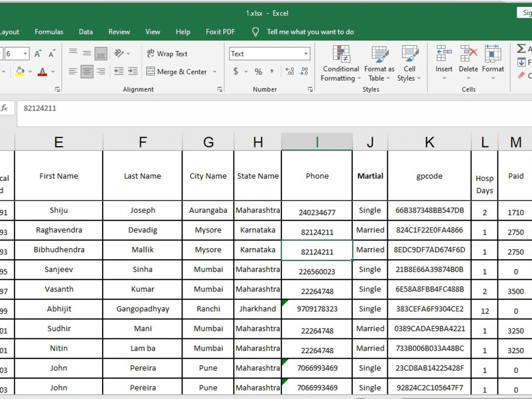Select the Jharkhand state cell

(257, 309)
